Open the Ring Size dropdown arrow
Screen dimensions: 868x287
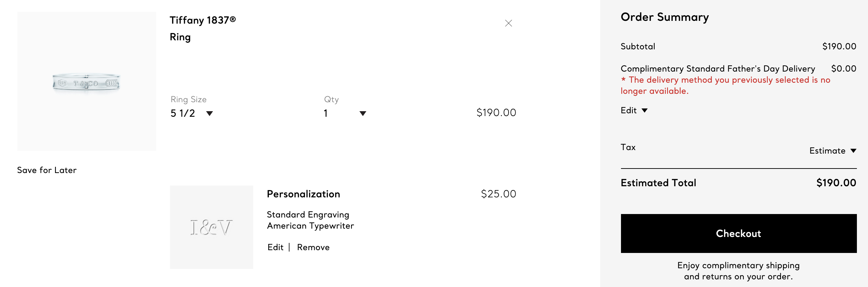click(x=210, y=113)
